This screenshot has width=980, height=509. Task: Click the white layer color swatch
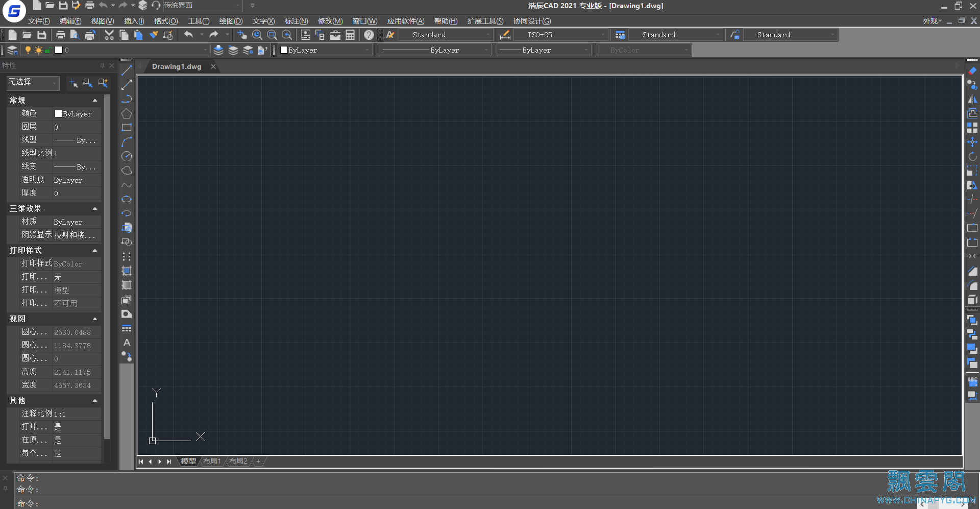pyautogui.click(x=59, y=50)
